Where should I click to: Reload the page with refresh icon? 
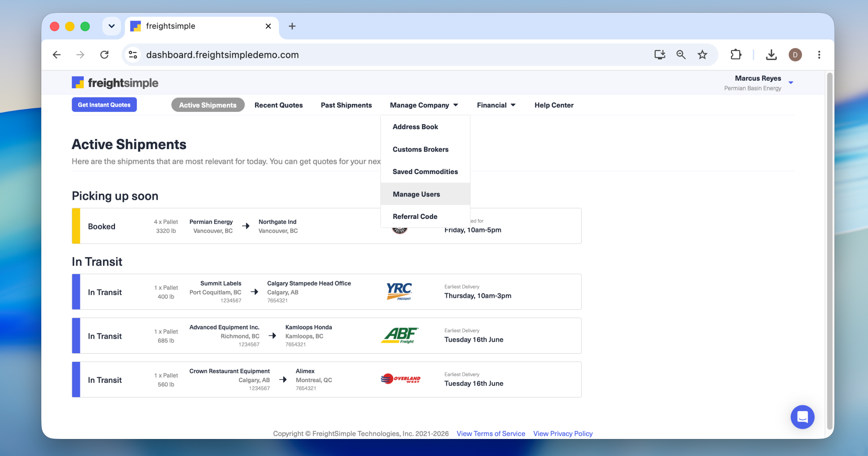[105, 55]
